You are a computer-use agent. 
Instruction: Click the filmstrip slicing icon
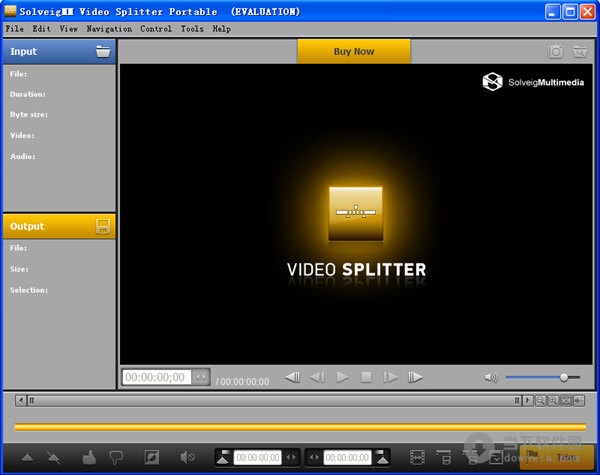pyautogui.click(x=417, y=457)
